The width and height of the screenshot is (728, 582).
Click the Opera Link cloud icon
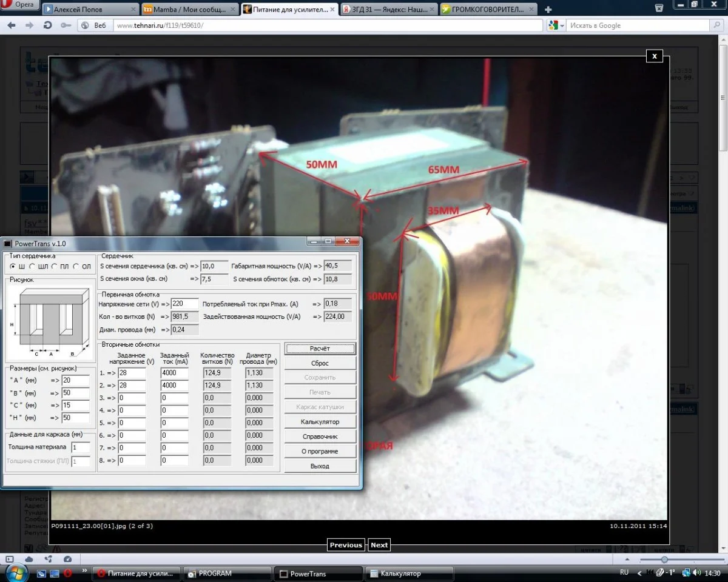tap(29, 559)
